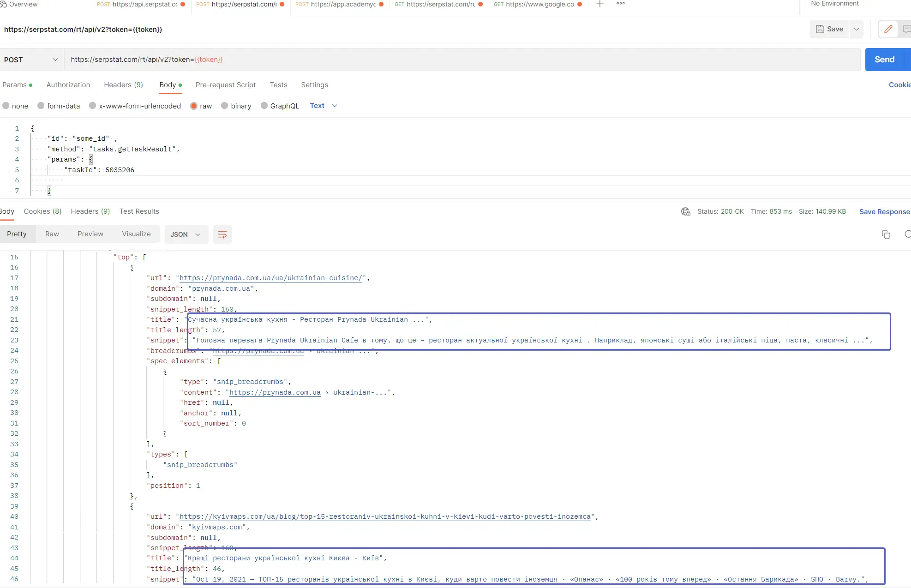Viewport: 911px width, 588px height.
Task: Open the Cookies link at right
Action: [899, 85]
